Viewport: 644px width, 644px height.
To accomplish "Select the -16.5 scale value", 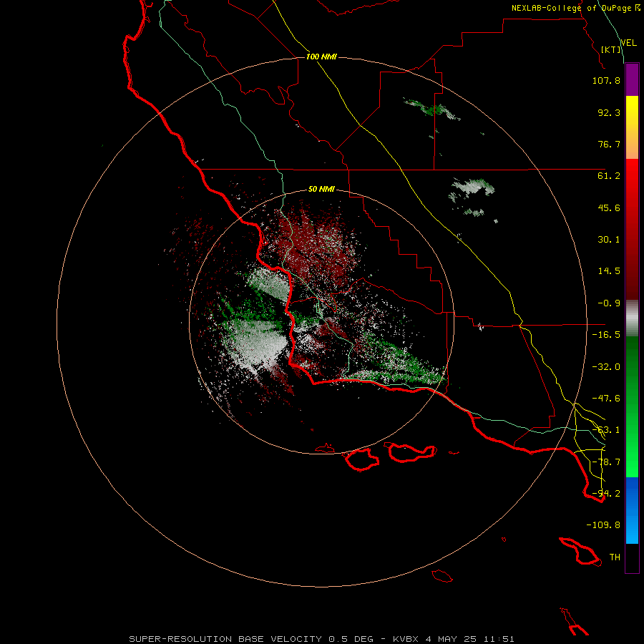I will [606, 335].
